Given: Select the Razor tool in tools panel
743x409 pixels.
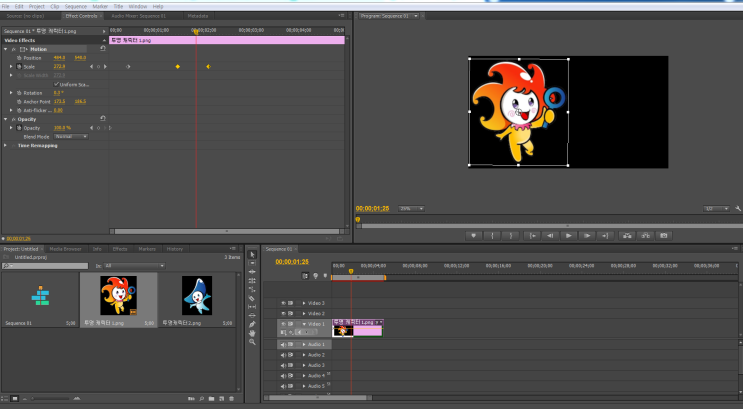Looking at the screenshot, I should (252, 299).
